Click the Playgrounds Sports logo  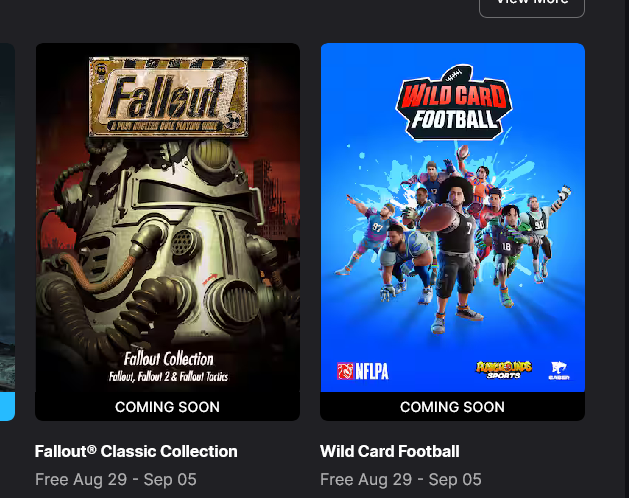pos(504,370)
